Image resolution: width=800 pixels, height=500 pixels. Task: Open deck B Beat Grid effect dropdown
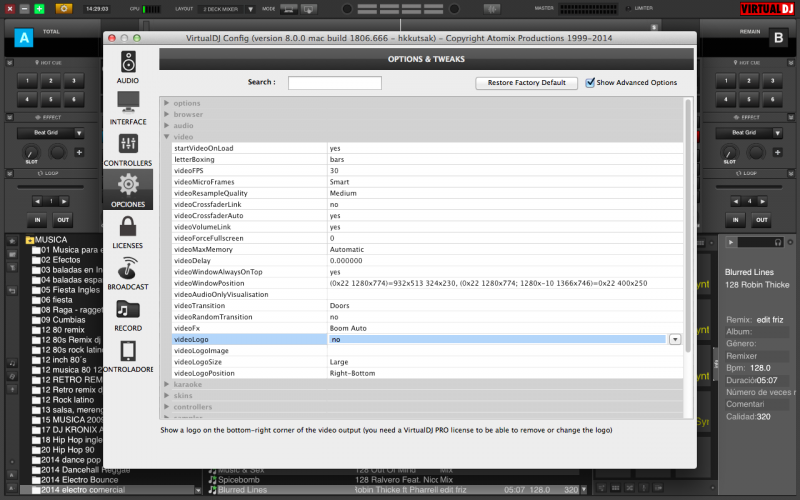coord(777,133)
